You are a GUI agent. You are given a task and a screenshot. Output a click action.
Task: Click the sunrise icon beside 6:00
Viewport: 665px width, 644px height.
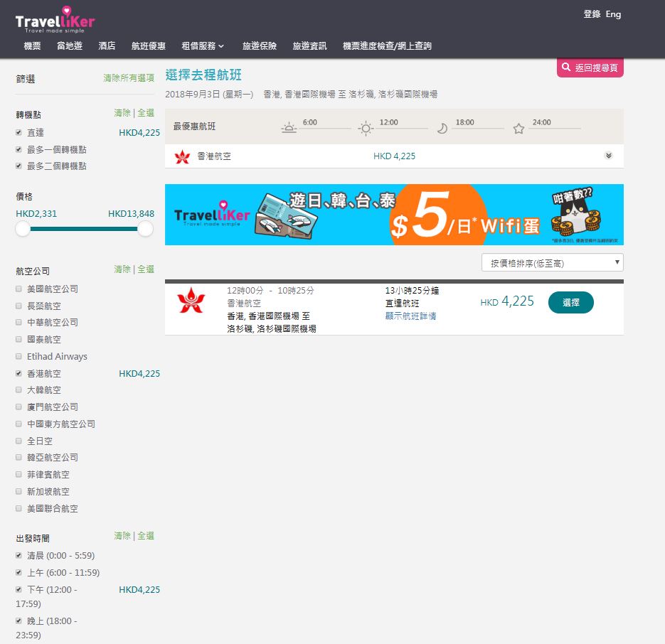pos(289,128)
